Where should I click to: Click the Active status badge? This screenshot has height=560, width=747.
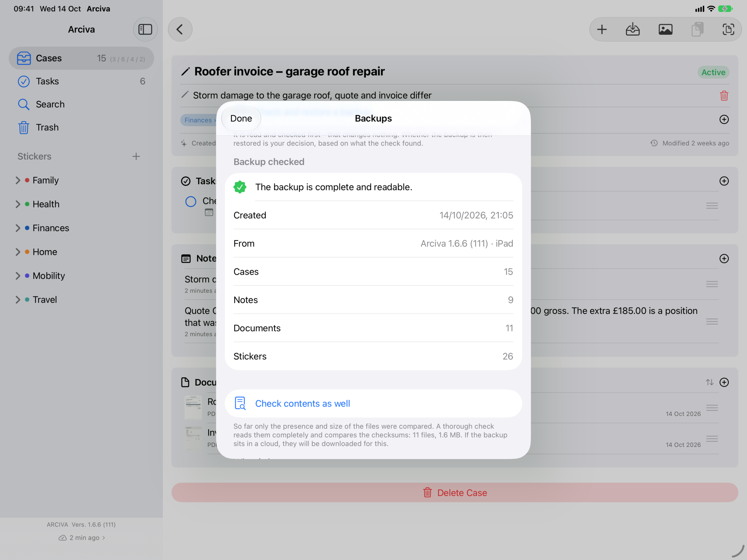click(713, 72)
